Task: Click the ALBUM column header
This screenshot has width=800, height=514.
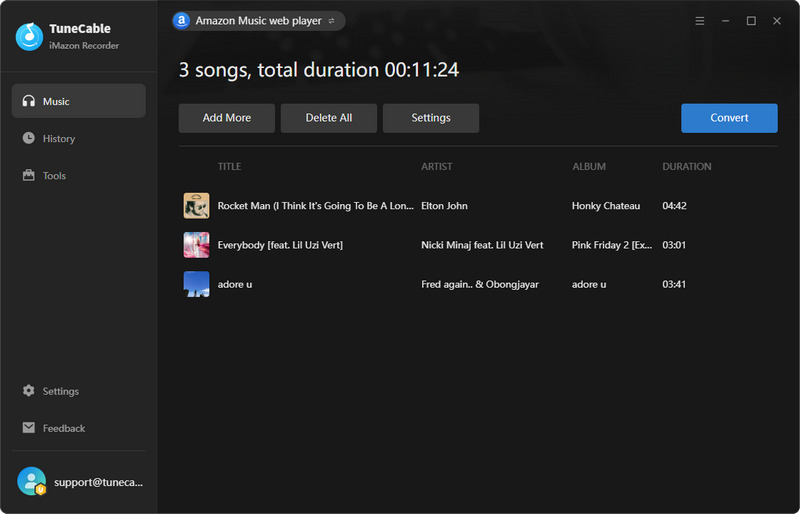Action: coord(589,166)
